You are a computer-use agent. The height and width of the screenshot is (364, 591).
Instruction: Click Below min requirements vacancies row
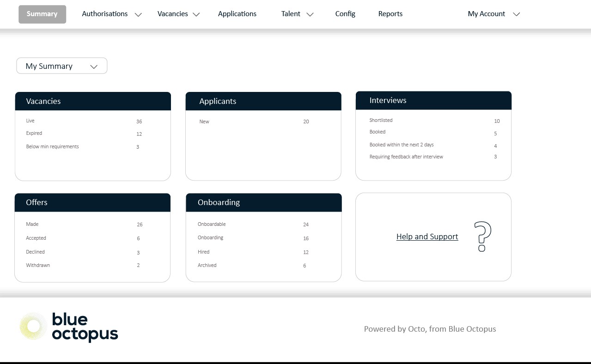(x=83, y=146)
